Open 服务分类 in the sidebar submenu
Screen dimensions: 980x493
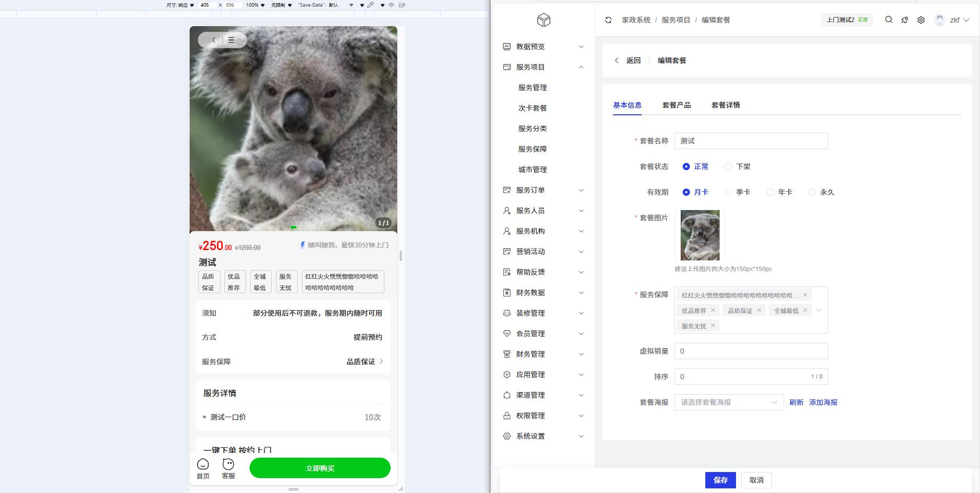pos(532,129)
